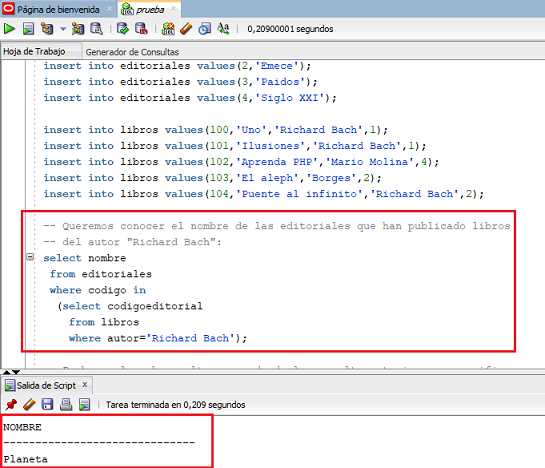
Task: Click the output panel run script icon
Action: pos(84,404)
